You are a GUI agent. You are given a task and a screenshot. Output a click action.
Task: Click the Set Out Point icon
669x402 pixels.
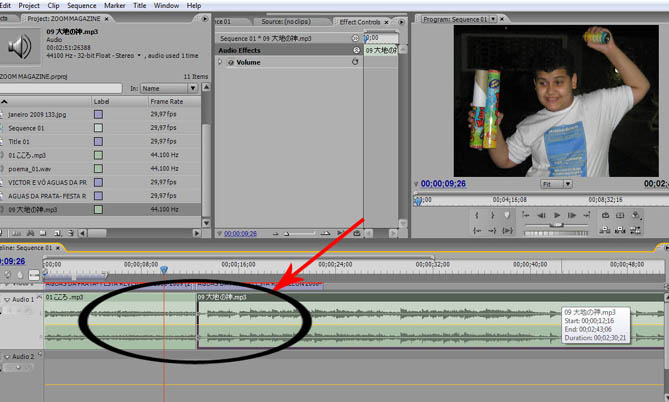tap(492, 215)
